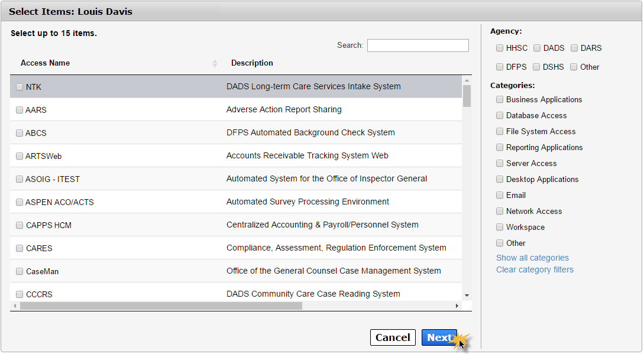Focus the Search input field
Viewport: 644px width, 354px height.
point(418,46)
